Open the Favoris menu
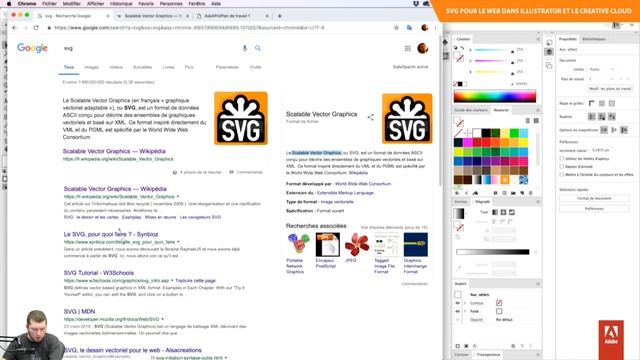Image resolution: width=640 pixels, height=360 pixels. [146, 4]
